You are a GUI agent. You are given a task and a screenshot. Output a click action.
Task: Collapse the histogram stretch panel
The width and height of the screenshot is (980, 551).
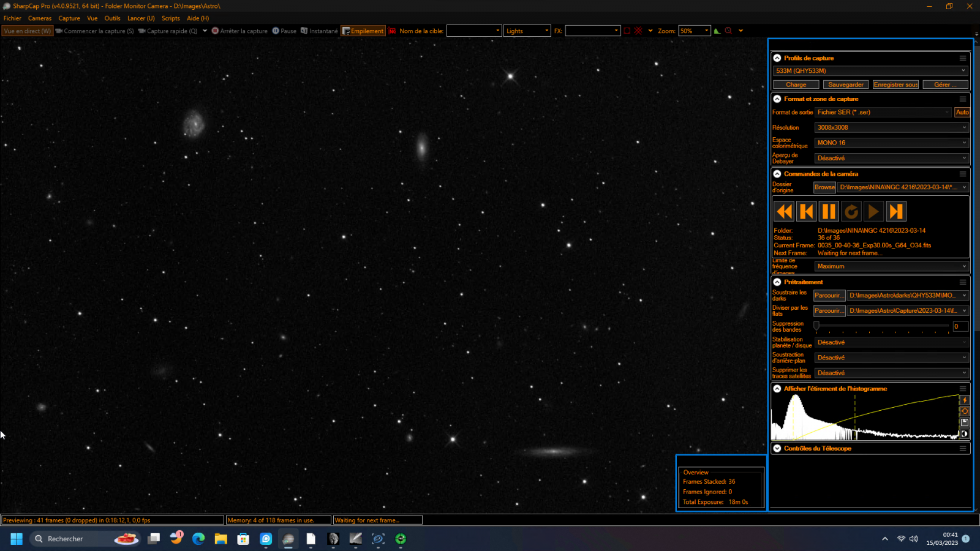click(777, 389)
